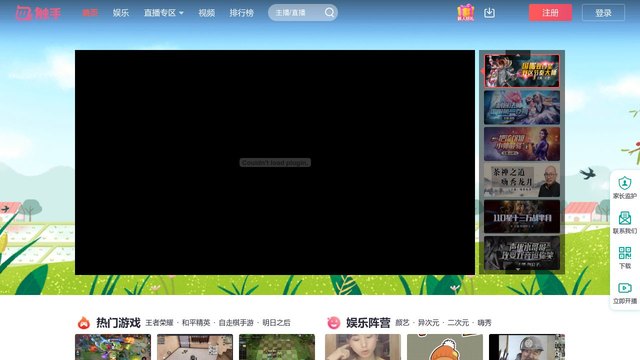Image resolution: width=640 pixels, height=360 pixels.
Task: Open the 颜艺 category link
Action: (402, 322)
